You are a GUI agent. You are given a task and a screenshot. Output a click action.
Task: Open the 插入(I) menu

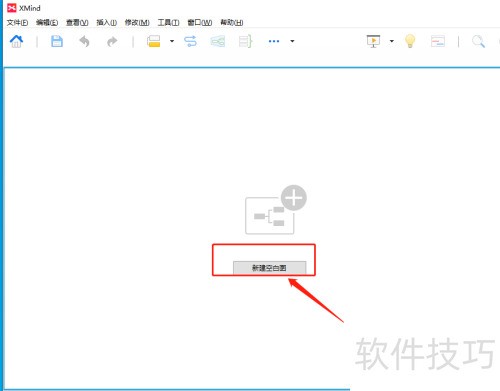tap(107, 23)
